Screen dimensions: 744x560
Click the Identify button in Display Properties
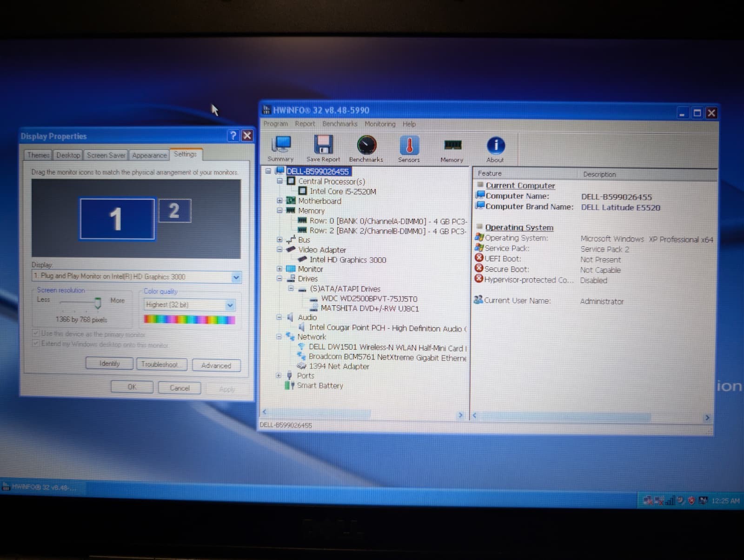(110, 364)
